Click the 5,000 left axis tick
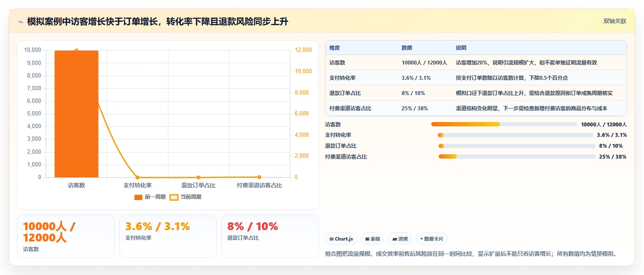This screenshot has width=644, height=275. (x=34, y=114)
